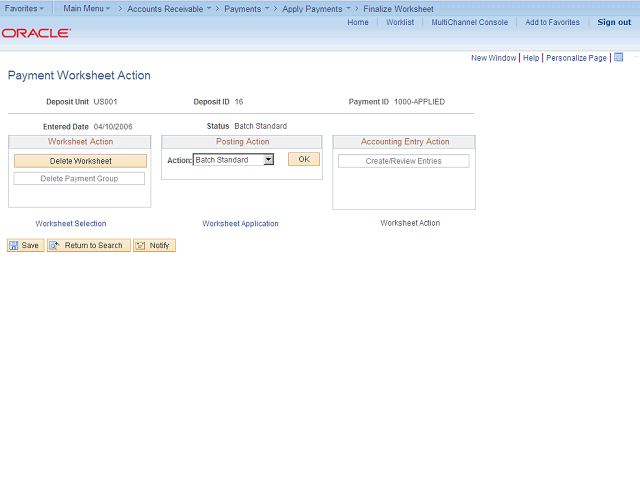This screenshot has width=640, height=480.
Task: Open the page layout icon beside Personalize Page
Action: 619,57
